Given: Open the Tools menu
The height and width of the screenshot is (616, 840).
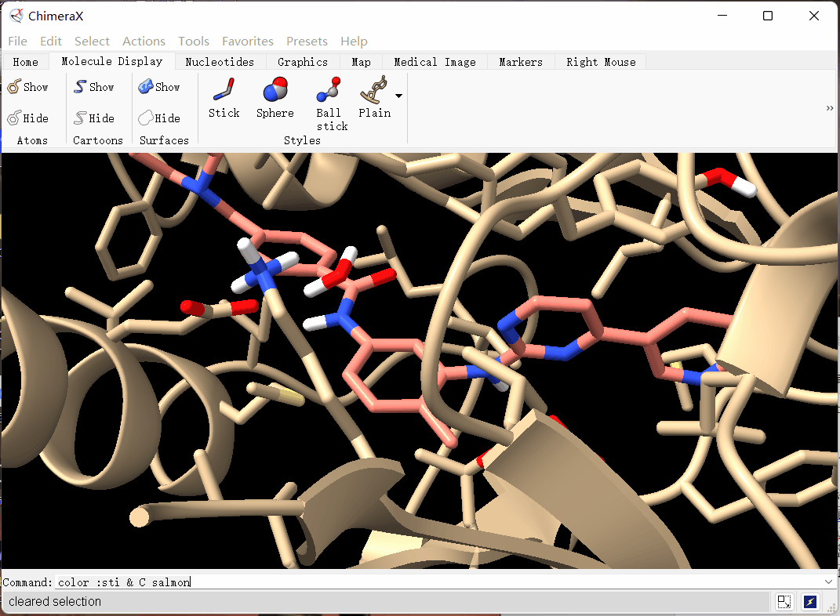Looking at the screenshot, I should coord(194,41).
